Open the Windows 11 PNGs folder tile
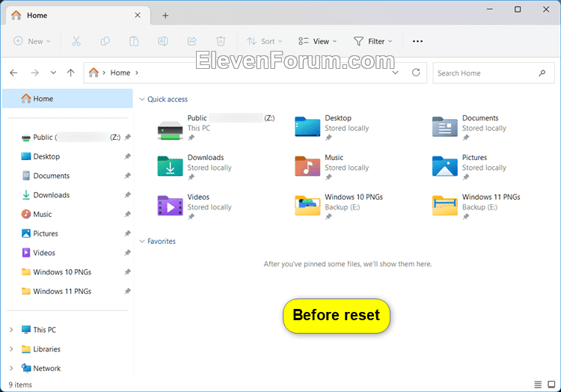This screenshot has width=561, height=392. tap(476, 206)
